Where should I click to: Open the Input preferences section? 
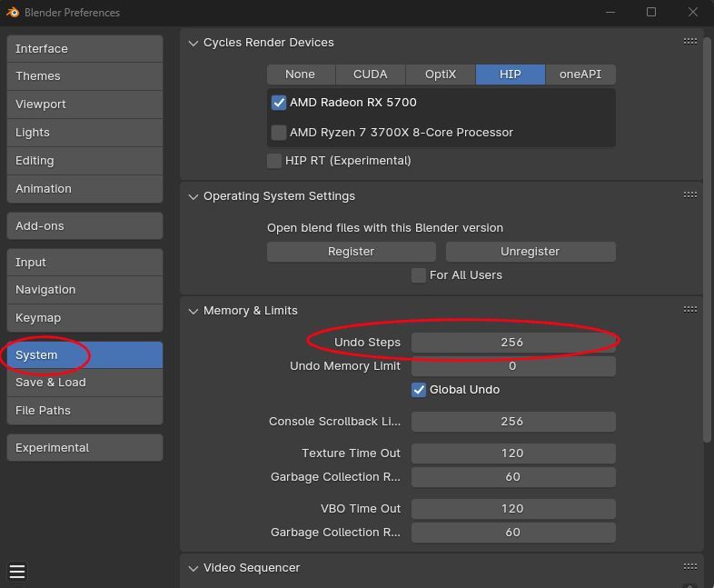tap(84, 263)
